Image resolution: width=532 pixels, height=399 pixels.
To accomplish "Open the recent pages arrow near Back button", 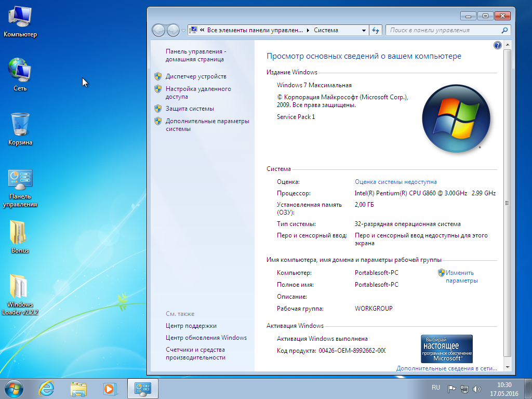I will click(x=183, y=31).
